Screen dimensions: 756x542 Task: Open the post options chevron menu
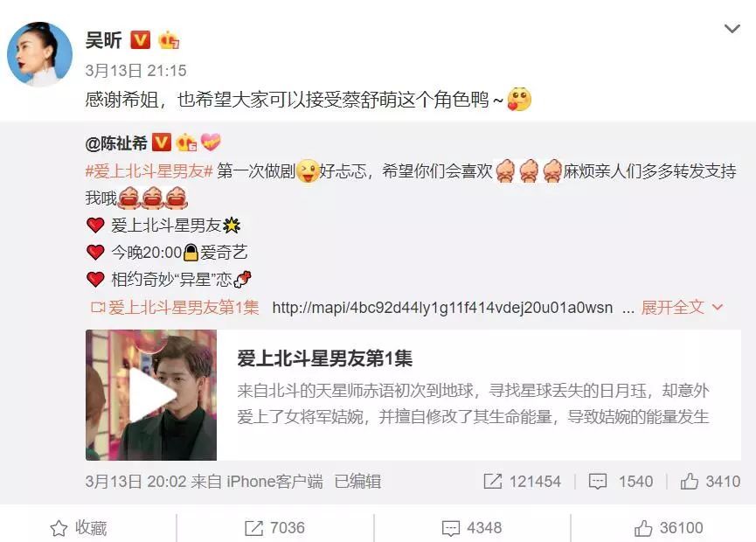[732, 29]
